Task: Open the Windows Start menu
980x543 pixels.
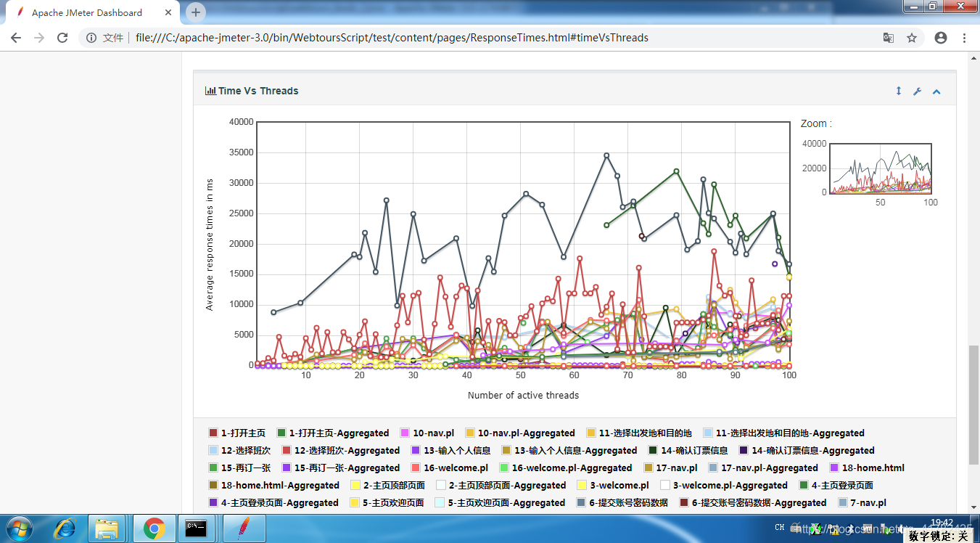Action: (x=19, y=528)
